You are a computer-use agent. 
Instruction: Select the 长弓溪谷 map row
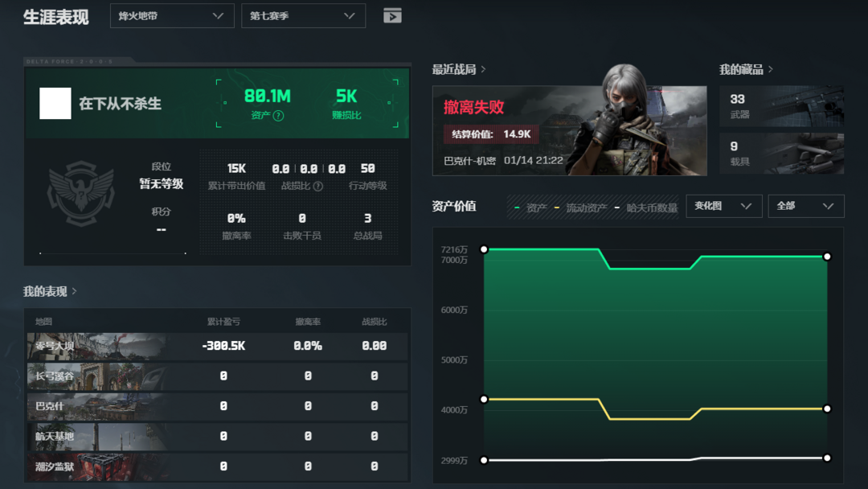tap(217, 376)
